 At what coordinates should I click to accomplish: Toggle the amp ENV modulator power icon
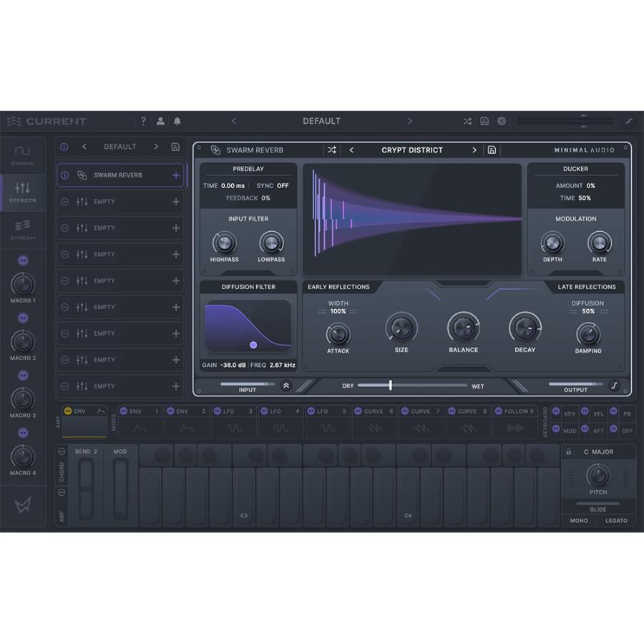[x=68, y=411]
